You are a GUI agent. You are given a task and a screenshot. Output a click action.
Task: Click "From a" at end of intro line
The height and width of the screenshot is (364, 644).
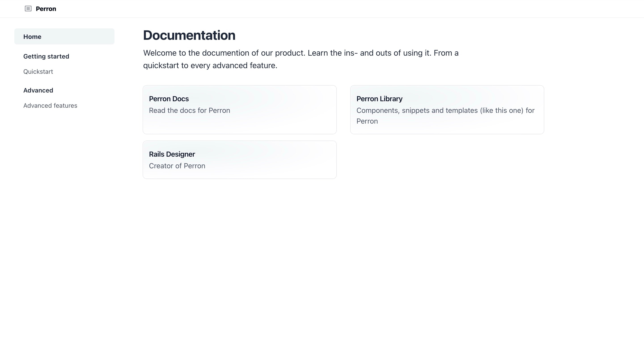click(x=446, y=53)
